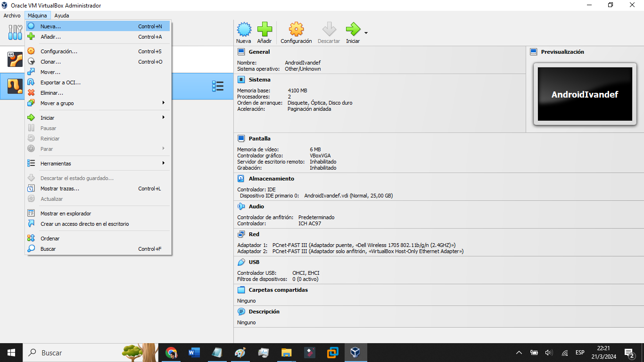
Task: Click the volume speaker tray icon
Action: pos(549,353)
